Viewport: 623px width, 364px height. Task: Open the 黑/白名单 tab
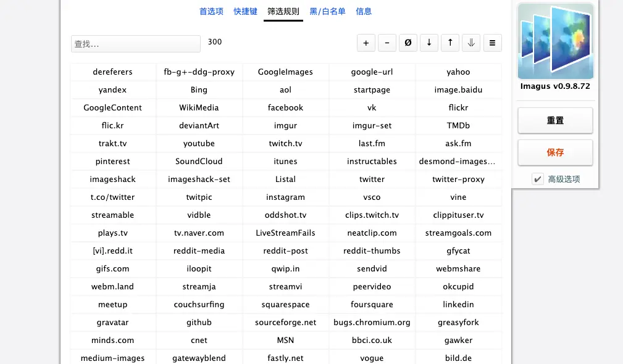coord(328,12)
